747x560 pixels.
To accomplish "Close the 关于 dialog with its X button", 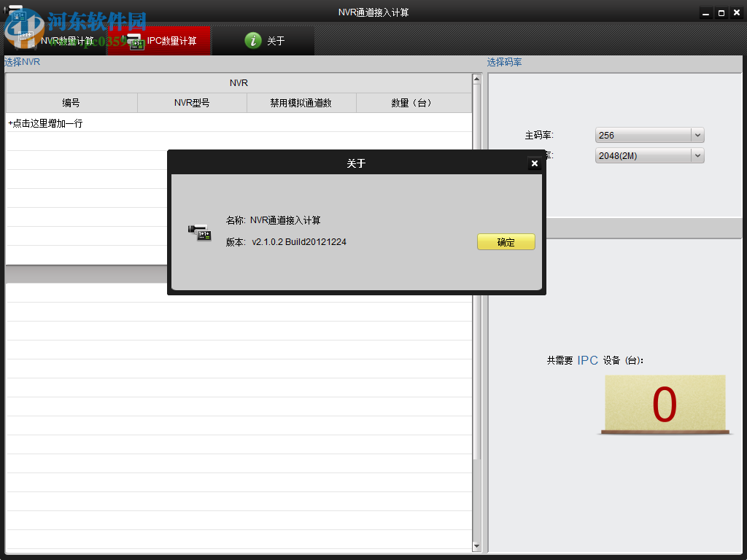I will click(x=535, y=163).
